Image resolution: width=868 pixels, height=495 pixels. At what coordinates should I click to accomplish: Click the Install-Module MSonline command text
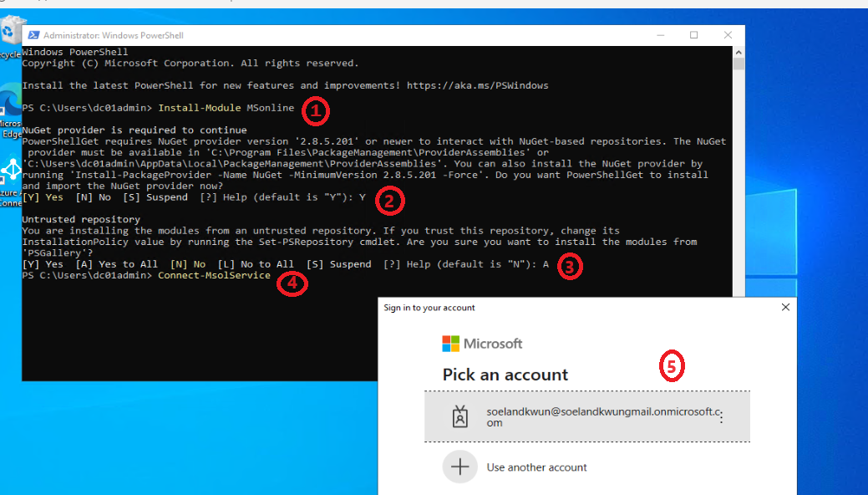(x=226, y=108)
